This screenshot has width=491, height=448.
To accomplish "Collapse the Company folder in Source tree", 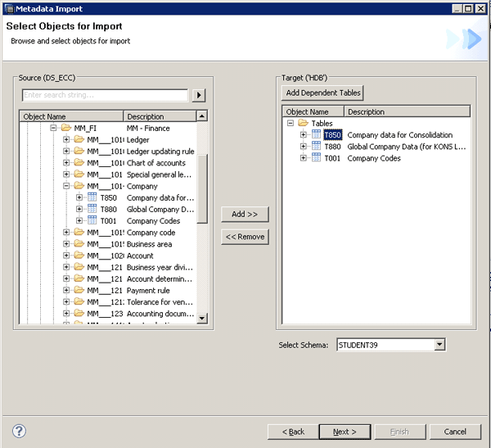I will 66,186.
